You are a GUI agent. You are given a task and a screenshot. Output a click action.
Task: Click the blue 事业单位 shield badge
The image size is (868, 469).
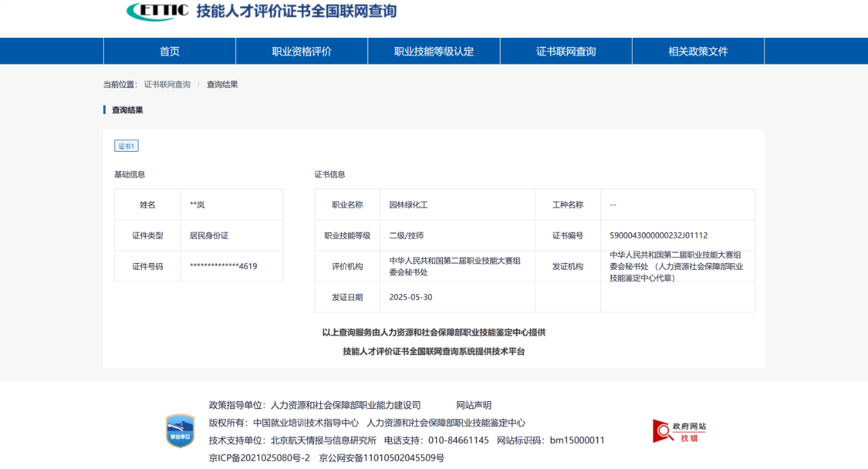pyautogui.click(x=180, y=430)
